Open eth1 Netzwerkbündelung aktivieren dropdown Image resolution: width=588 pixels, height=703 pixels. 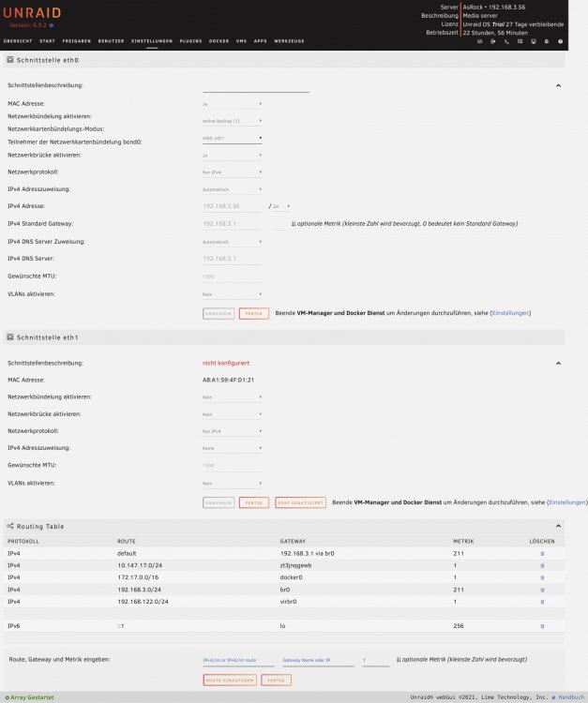click(x=232, y=397)
